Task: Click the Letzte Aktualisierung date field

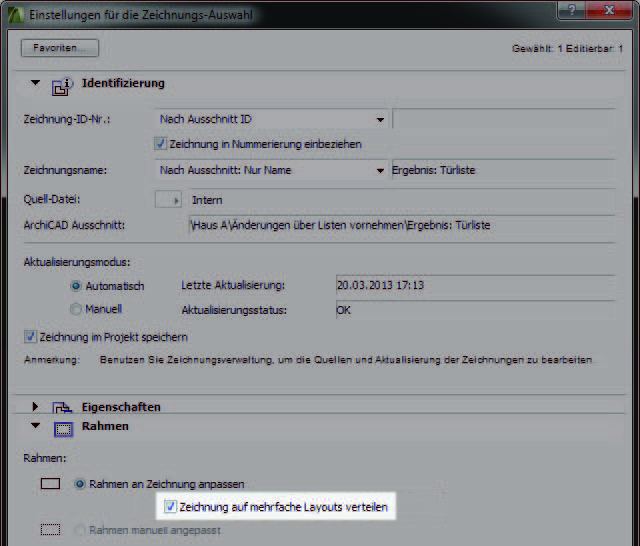Action: click(x=476, y=285)
